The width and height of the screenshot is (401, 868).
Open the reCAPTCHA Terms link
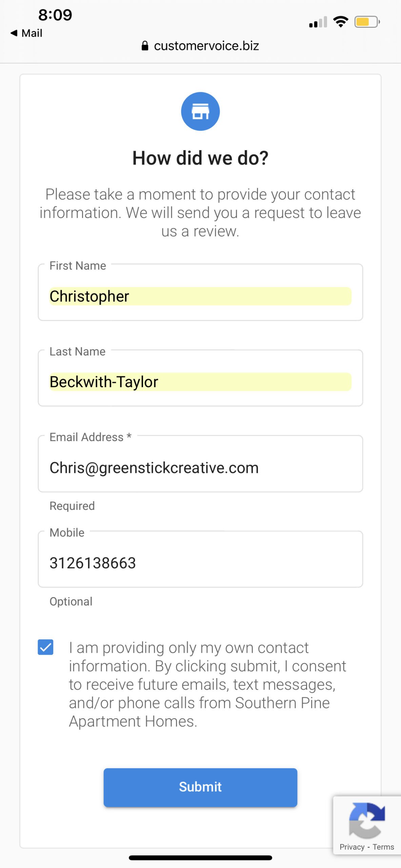383,847
